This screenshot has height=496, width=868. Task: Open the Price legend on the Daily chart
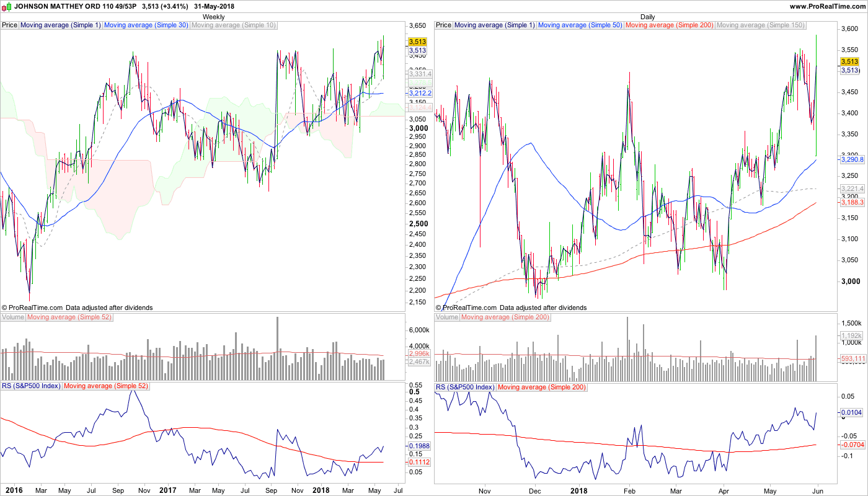pyautogui.click(x=444, y=25)
